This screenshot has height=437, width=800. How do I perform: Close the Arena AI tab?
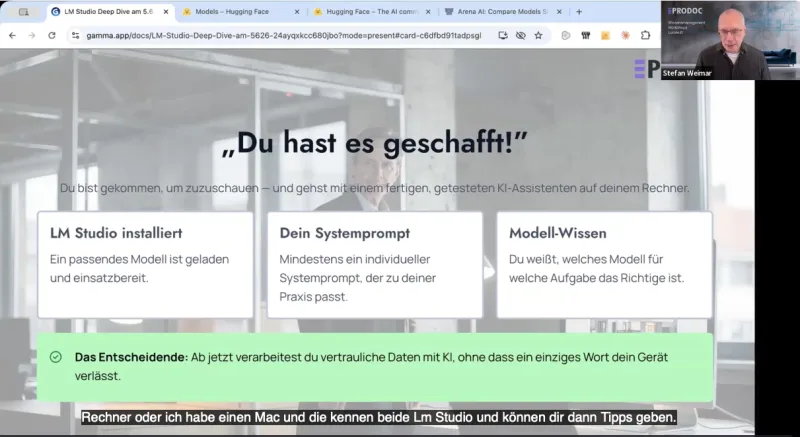(x=559, y=12)
